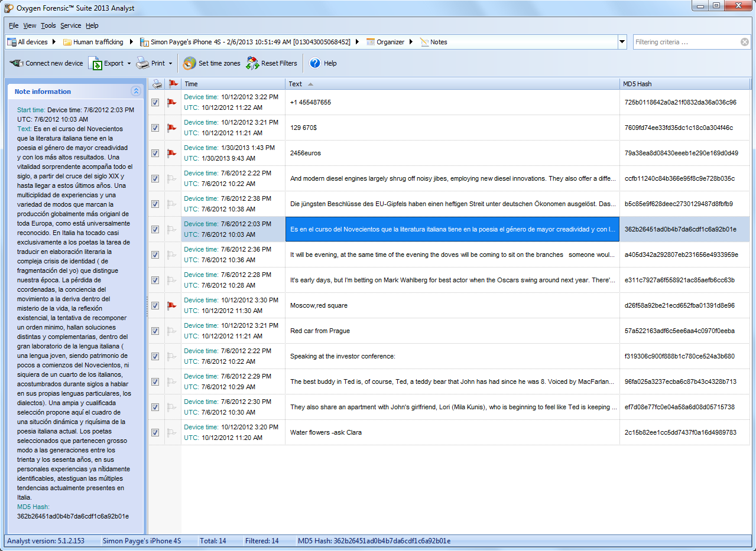Click the Total: 14 status bar entry

click(x=213, y=541)
